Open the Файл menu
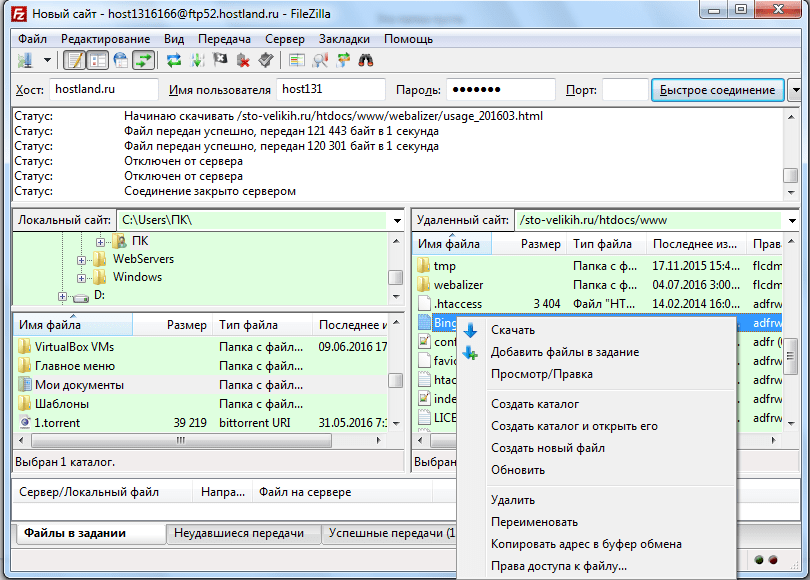 pos(32,39)
